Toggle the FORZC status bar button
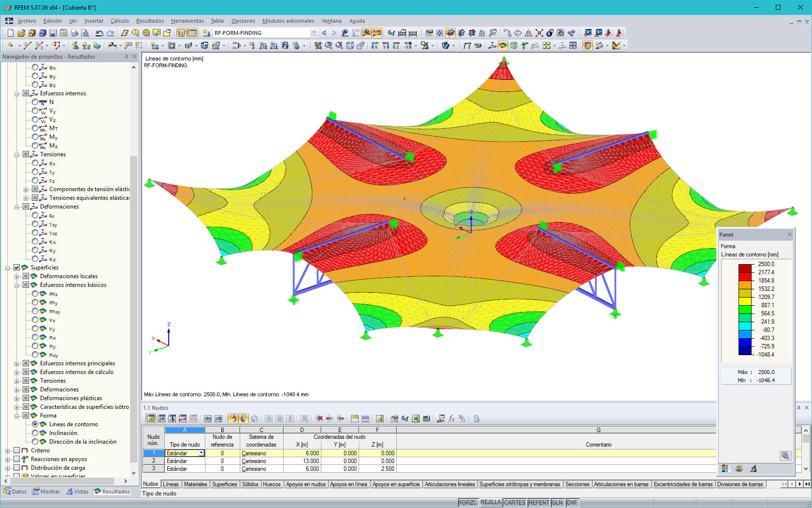Viewport: 812px width, 508px height. click(x=468, y=503)
